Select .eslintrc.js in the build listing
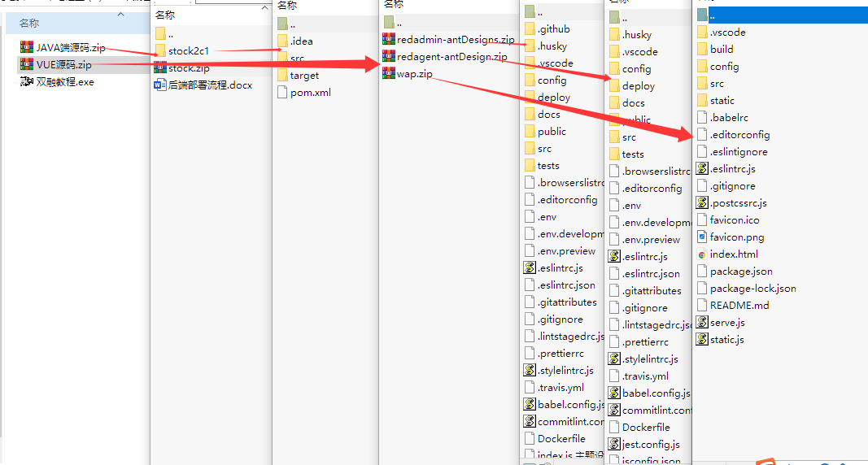 pyautogui.click(x=726, y=168)
